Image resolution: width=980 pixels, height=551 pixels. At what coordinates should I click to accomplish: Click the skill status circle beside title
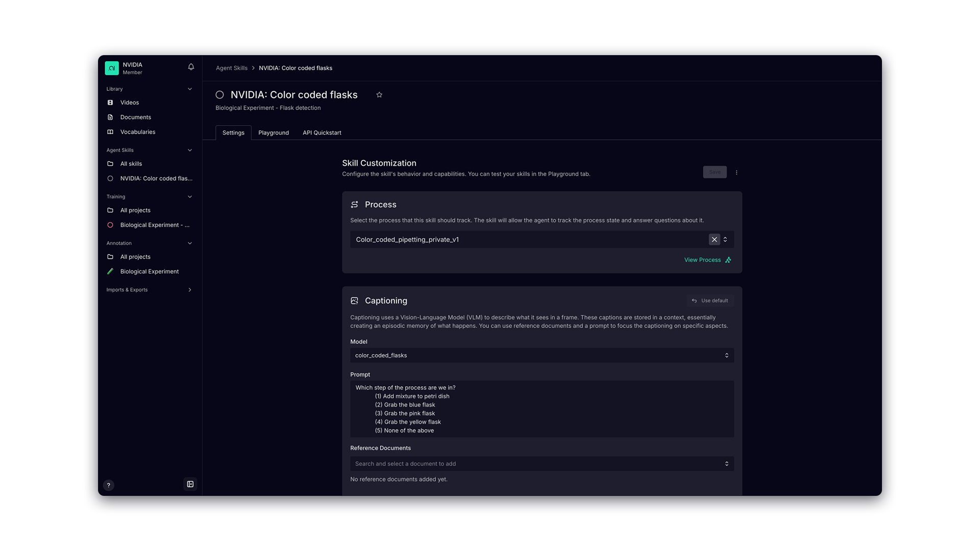pos(219,95)
